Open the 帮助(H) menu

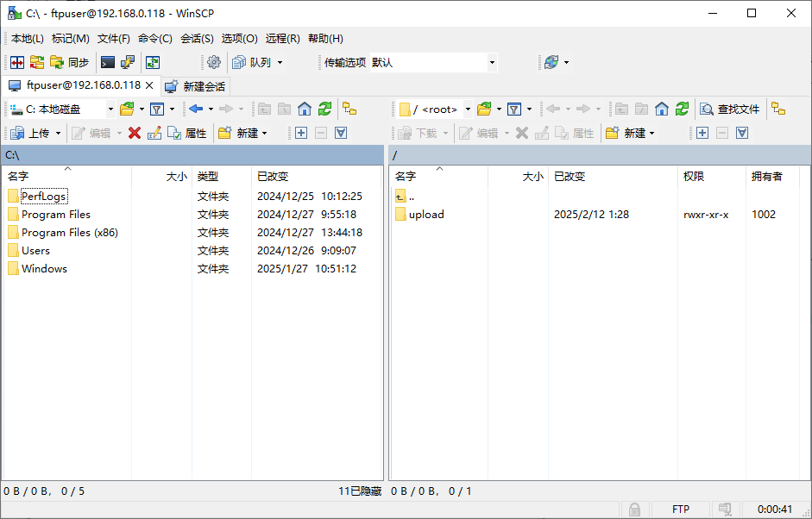(325, 39)
